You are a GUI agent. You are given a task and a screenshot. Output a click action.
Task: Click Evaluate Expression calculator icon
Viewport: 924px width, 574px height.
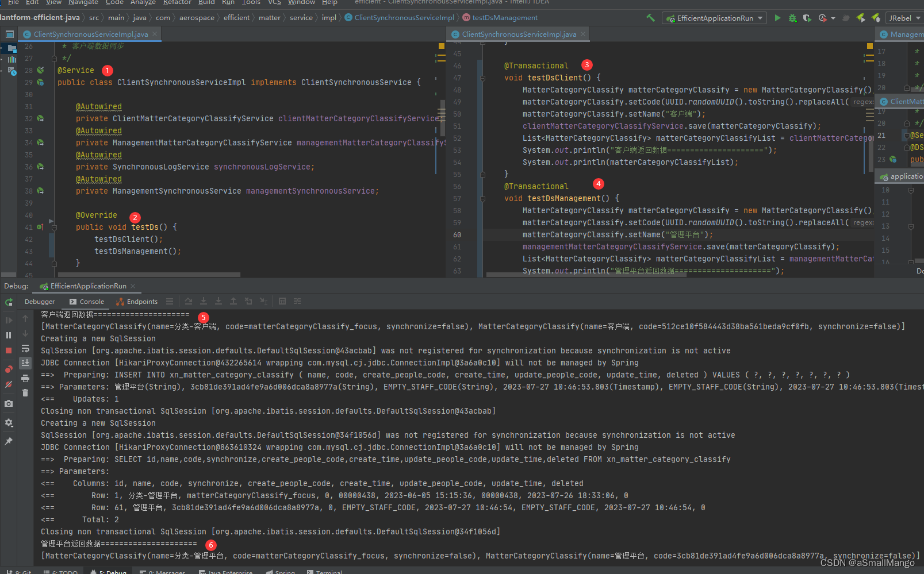(282, 301)
